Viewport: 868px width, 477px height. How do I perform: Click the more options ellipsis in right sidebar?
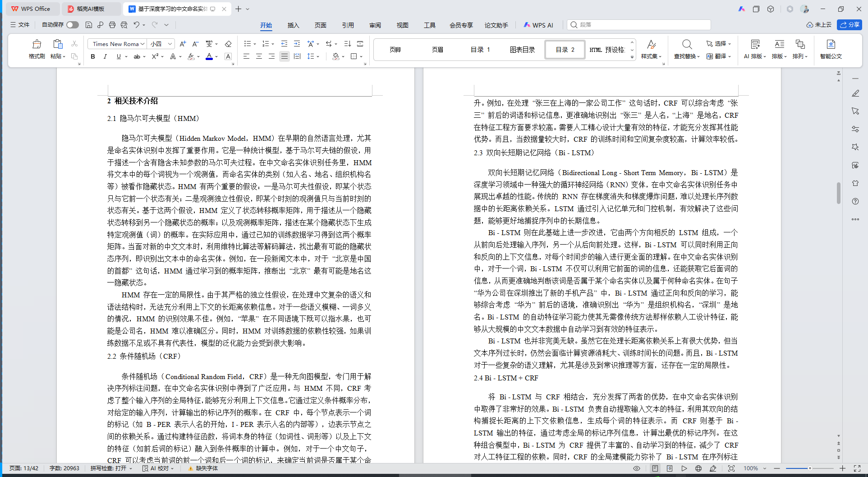(855, 219)
